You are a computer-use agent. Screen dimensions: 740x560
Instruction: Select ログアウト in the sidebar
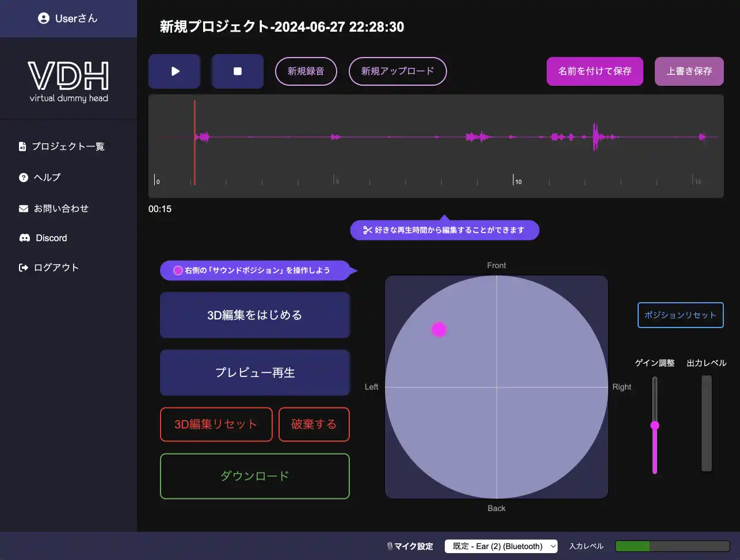[x=56, y=267]
